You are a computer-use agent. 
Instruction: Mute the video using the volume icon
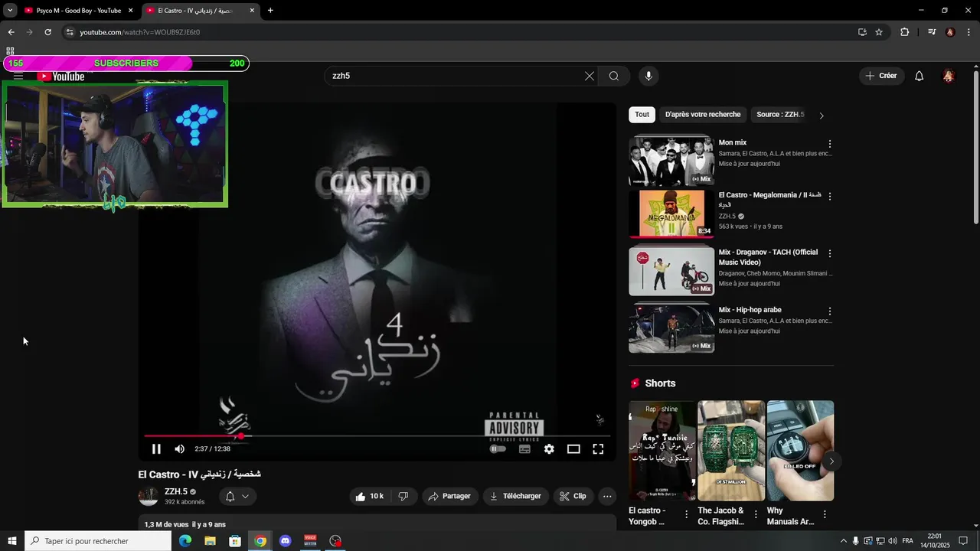(x=179, y=449)
